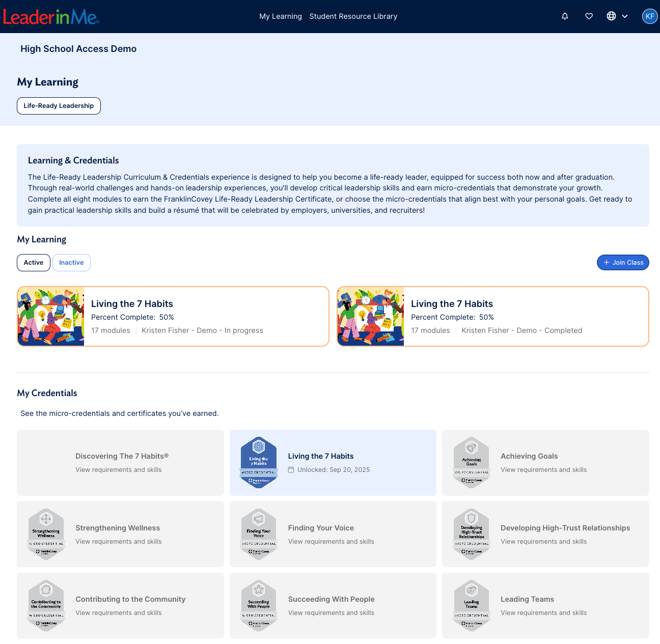View requirements for Succeeding With People
The height and width of the screenshot is (644, 660).
coord(331,613)
